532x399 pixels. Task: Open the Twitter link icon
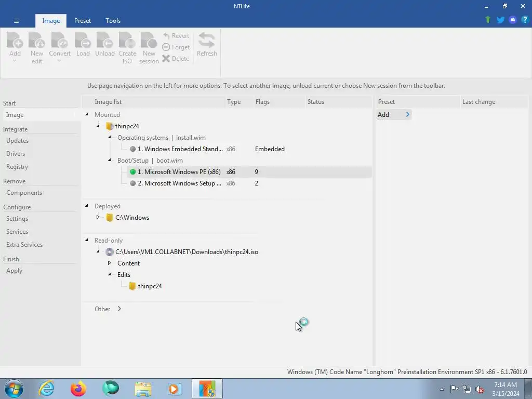(500, 20)
